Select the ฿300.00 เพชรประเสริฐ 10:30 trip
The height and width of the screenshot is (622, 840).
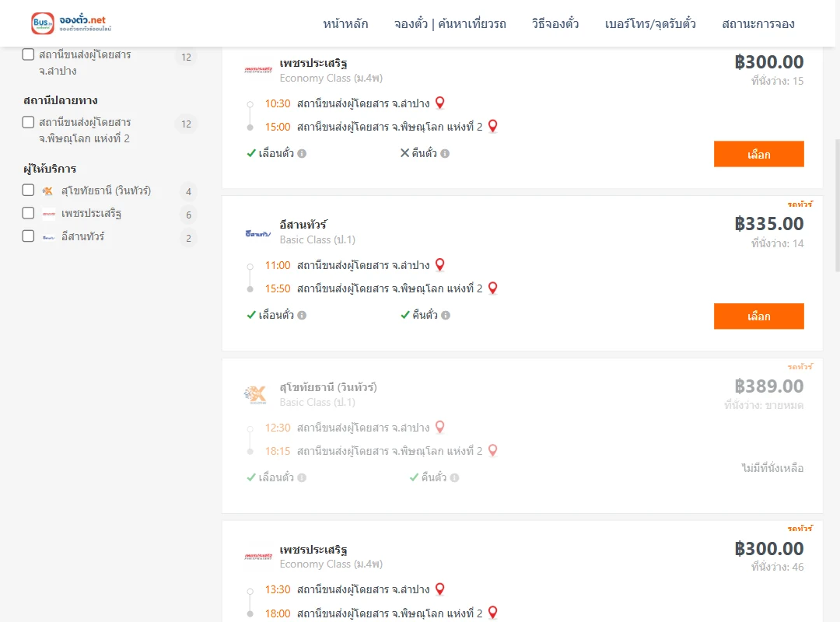(x=758, y=154)
